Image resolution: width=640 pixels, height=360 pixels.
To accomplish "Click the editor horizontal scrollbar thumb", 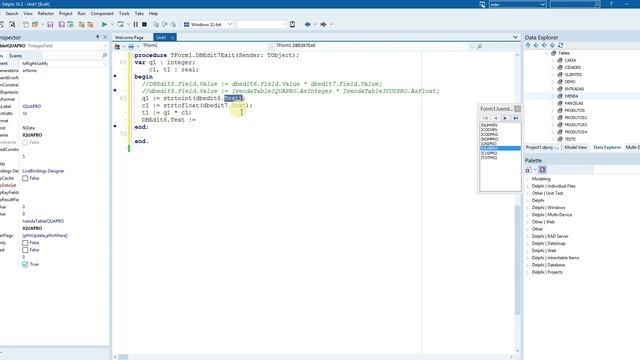I will click(123, 357).
